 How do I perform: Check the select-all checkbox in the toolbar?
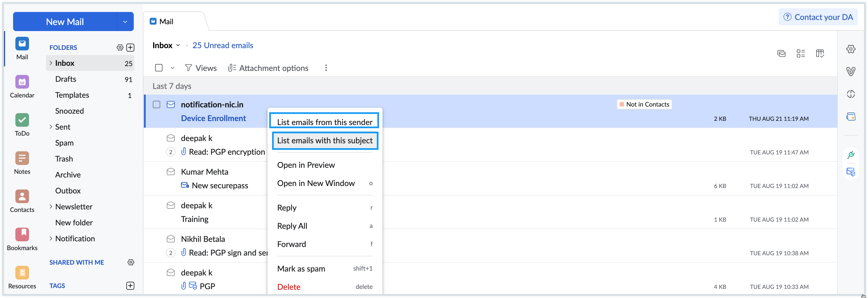[x=158, y=68]
